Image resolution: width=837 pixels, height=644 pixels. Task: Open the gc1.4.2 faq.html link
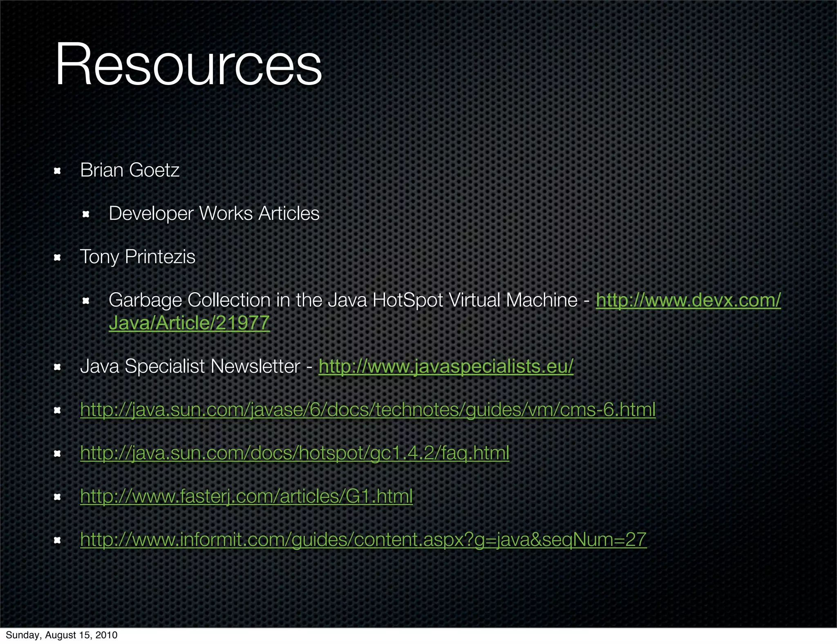pos(295,453)
